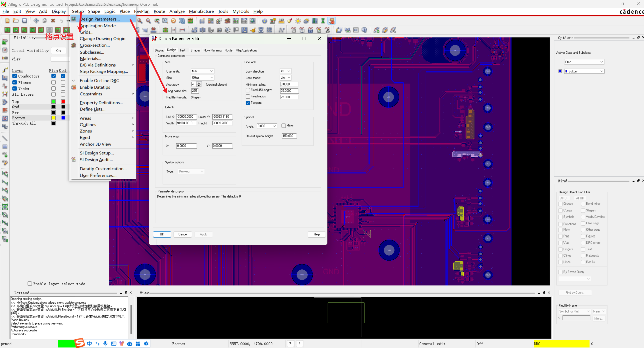644x348 pixels.
Task: Click the globe datasheet icon
Action: point(253,21)
